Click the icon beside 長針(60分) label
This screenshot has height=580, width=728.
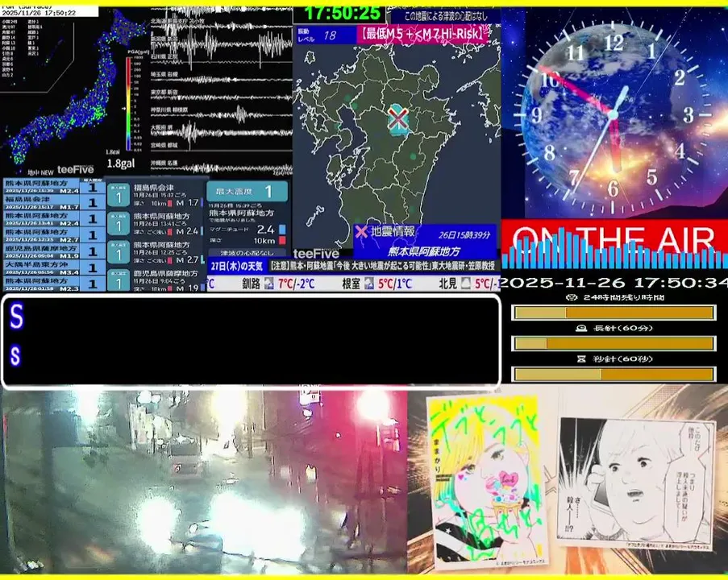(x=580, y=328)
